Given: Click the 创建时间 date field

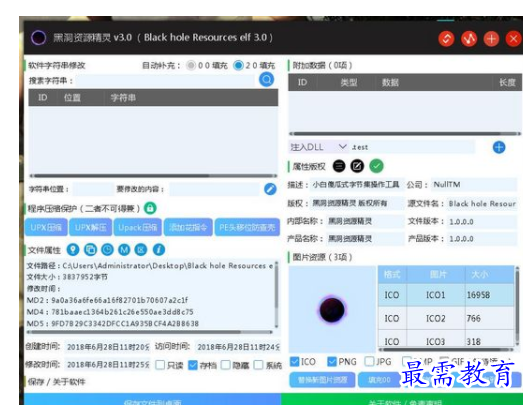Looking at the screenshot, I should [107, 347].
